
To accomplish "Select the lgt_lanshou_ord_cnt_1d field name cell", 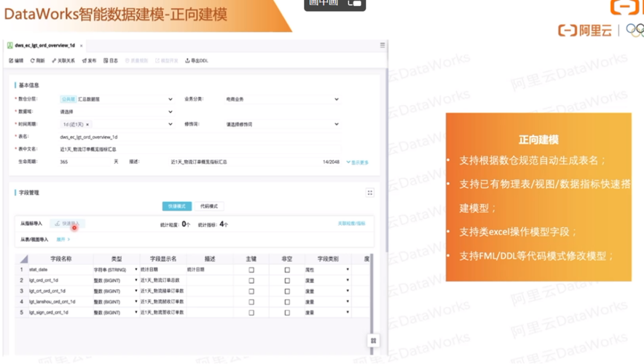I will coord(60,302).
